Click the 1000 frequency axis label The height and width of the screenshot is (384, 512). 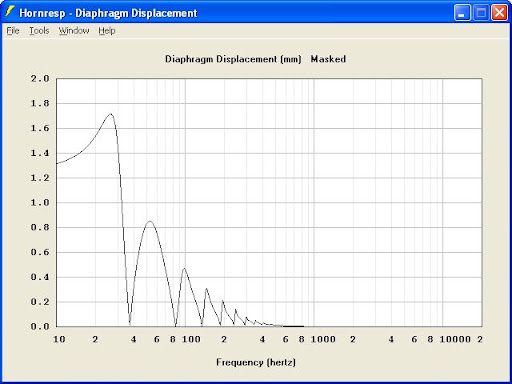323,339
